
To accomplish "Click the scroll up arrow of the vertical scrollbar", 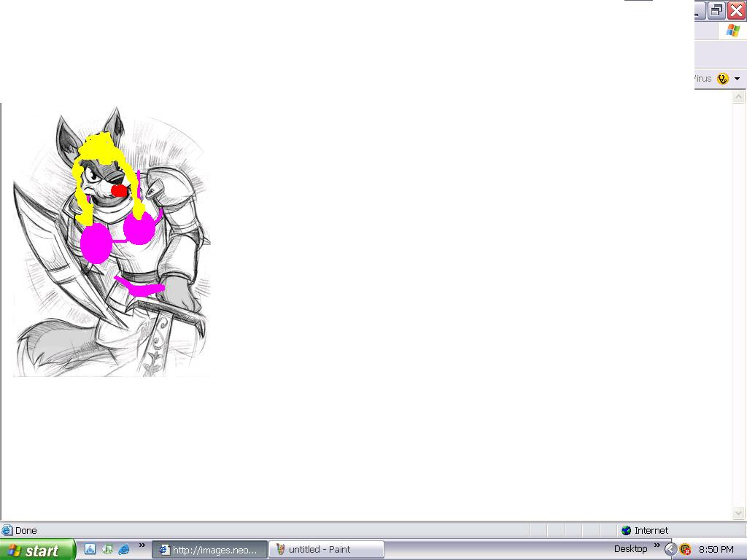I will (738, 97).
